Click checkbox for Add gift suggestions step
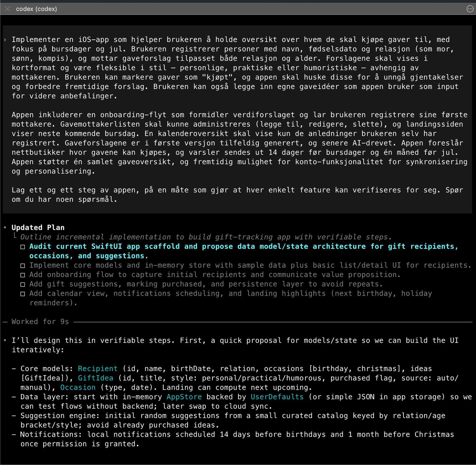Screen dimensions: 476x465 tap(23, 285)
